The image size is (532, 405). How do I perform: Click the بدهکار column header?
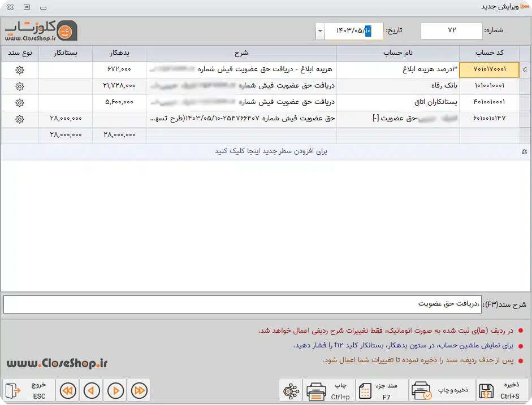click(x=119, y=53)
